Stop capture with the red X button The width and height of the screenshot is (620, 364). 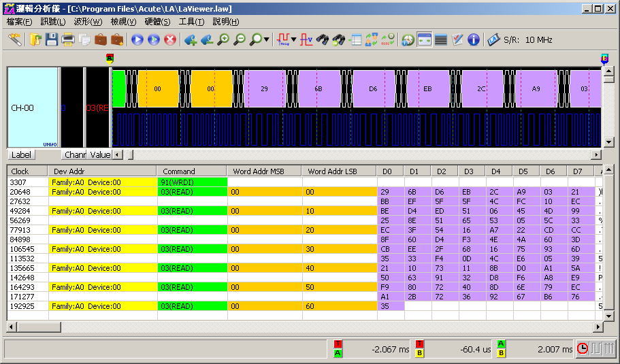[x=170, y=39]
